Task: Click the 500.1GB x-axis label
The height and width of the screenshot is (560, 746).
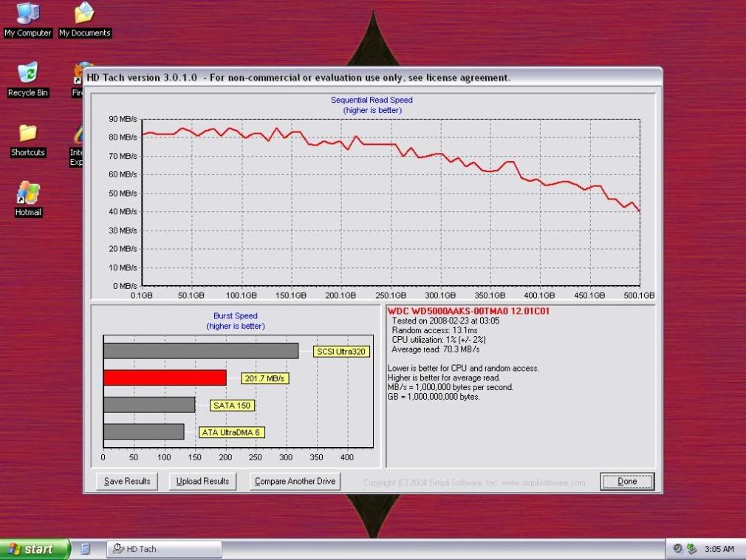Action: click(x=639, y=296)
